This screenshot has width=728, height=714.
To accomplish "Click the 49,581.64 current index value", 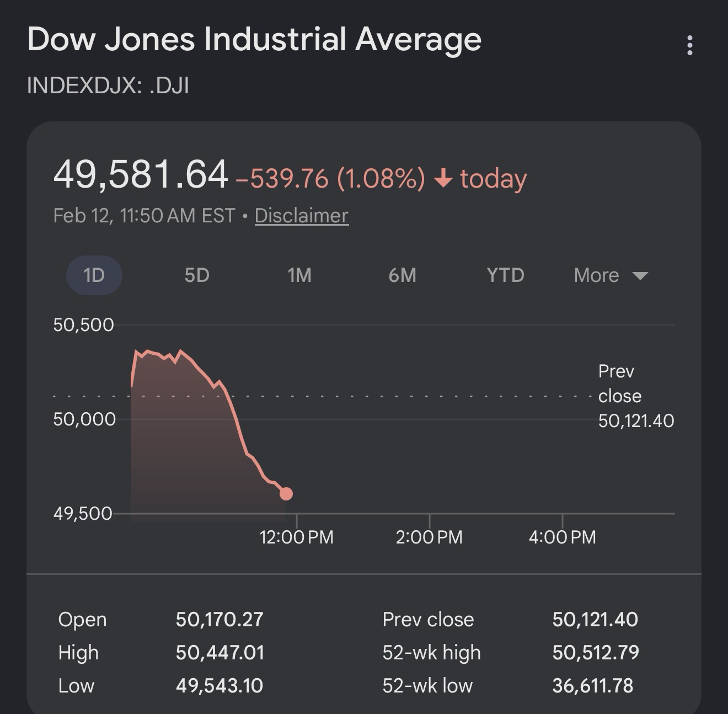I will pos(141,174).
